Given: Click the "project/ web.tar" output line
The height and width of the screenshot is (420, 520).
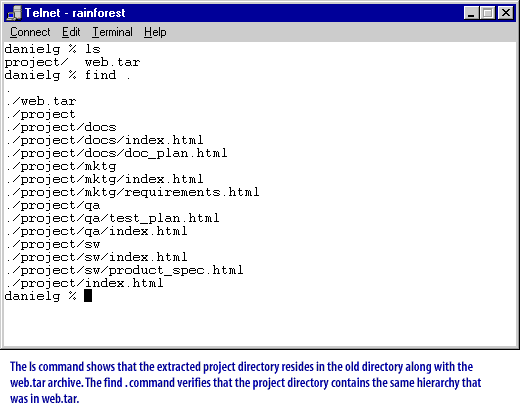Looking at the screenshot, I should point(72,62).
